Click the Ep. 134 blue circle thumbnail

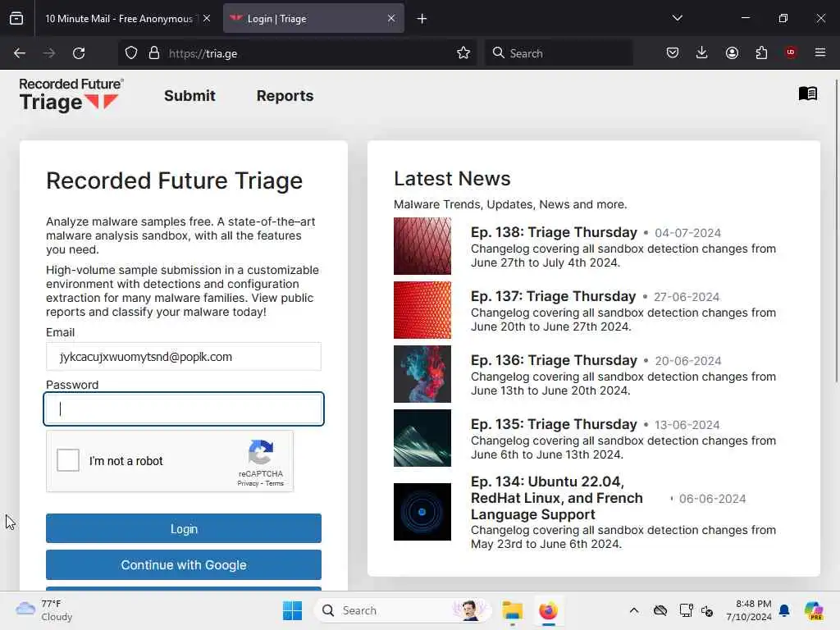point(422,512)
